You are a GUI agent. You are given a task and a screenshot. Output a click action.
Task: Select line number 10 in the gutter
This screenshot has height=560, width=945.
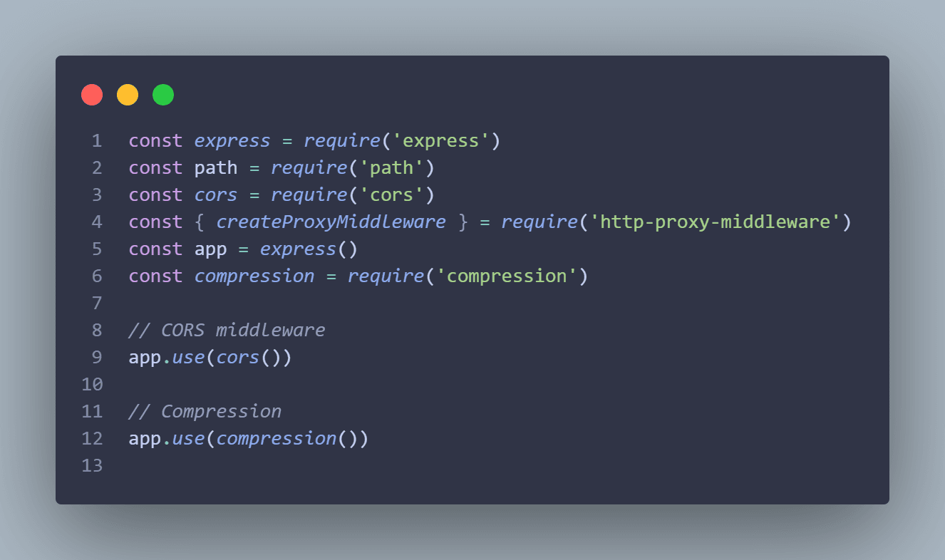click(x=93, y=385)
